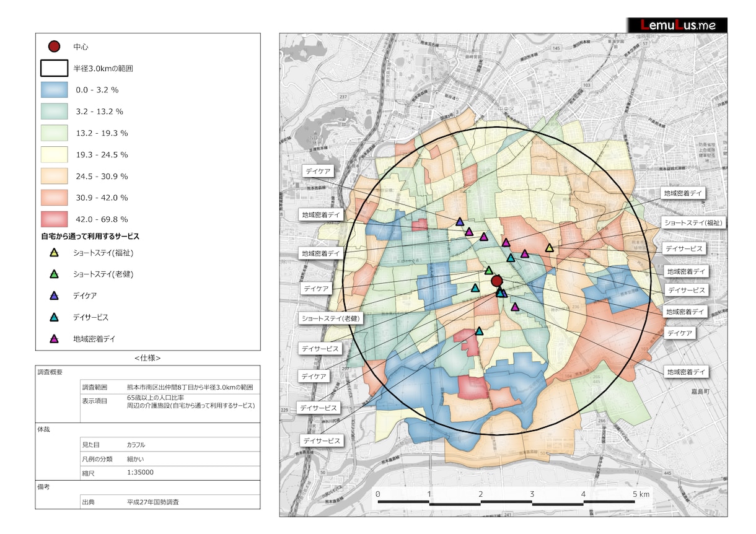756x534 pixels.
Task: Click the yellow triangle marker on the map
Action: click(549, 248)
